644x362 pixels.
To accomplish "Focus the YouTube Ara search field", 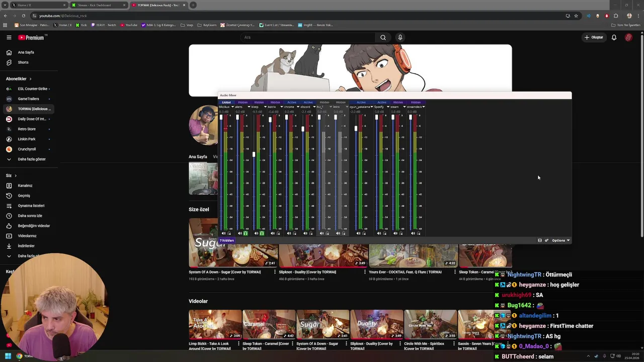I will (x=307, y=37).
